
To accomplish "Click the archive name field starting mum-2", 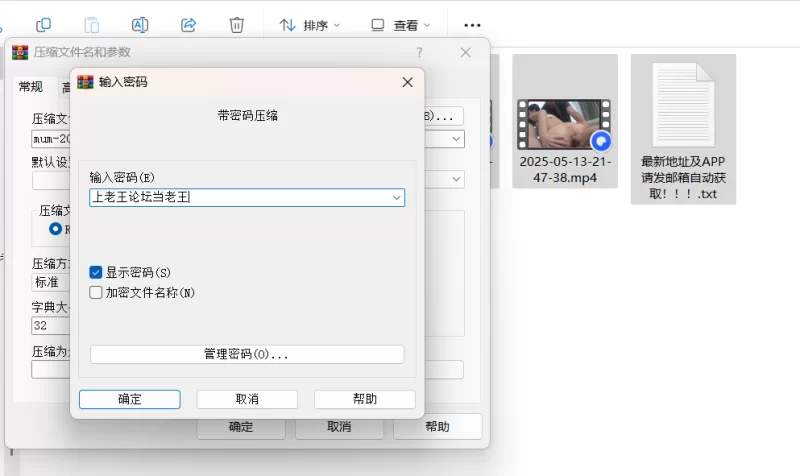I will click(51, 139).
